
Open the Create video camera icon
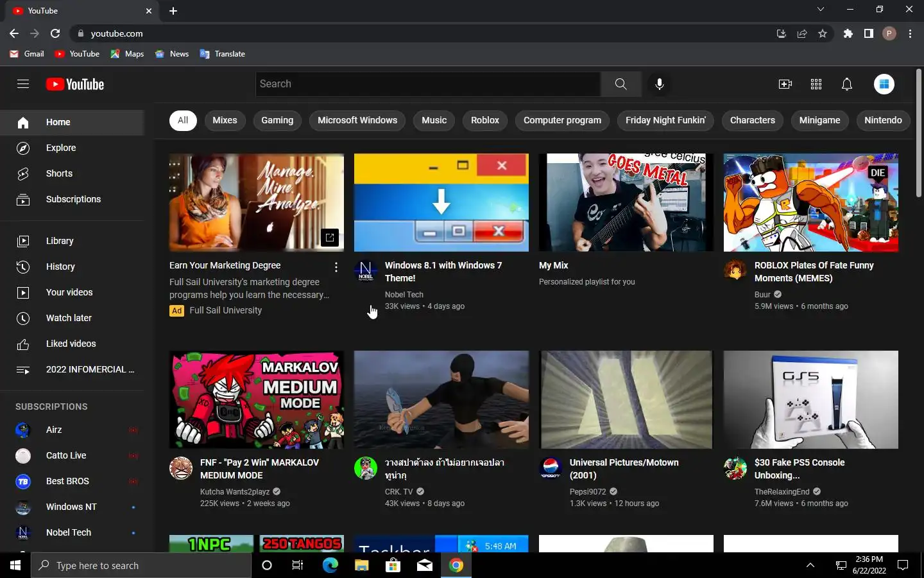point(785,84)
